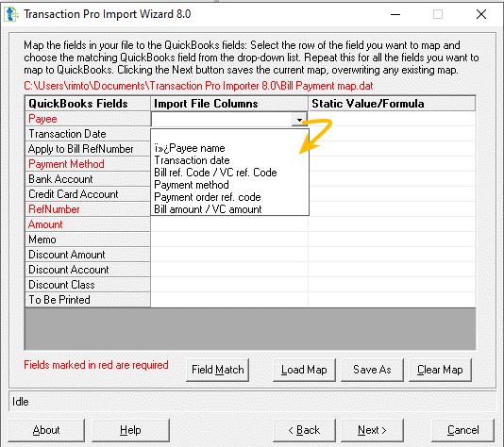Screen dimensions: 504x447
Task: Select the Bank Account field row
Action: coord(88,179)
